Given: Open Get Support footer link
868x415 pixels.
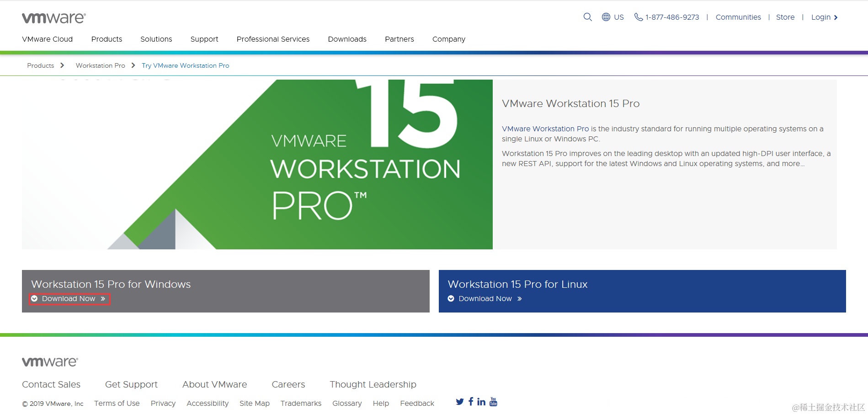Looking at the screenshot, I should 131,384.
